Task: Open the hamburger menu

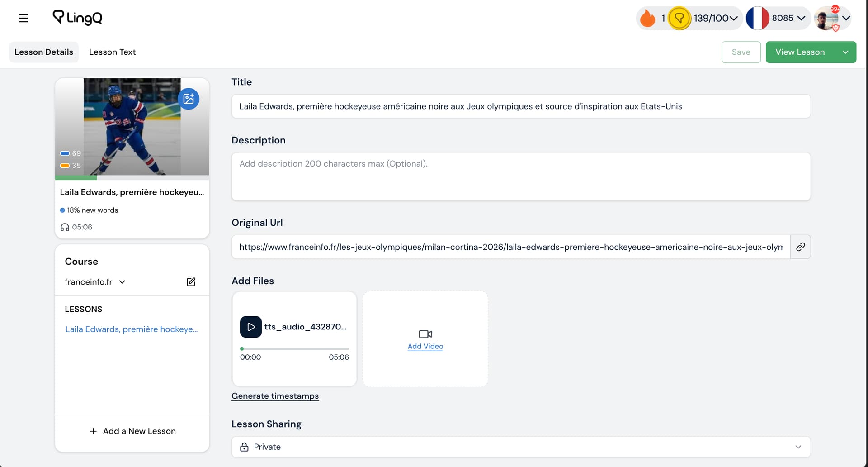Action: [x=24, y=18]
